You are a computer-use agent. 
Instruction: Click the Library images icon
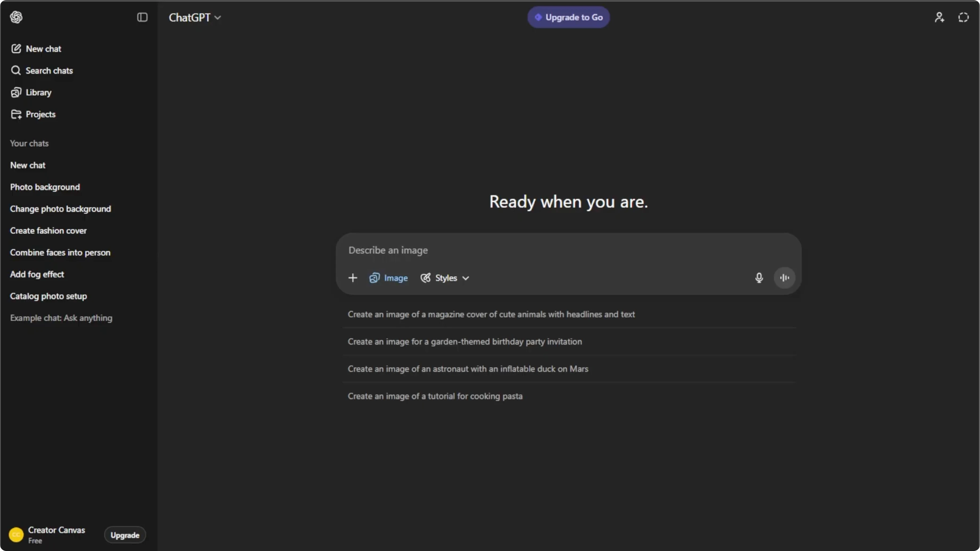click(x=16, y=92)
